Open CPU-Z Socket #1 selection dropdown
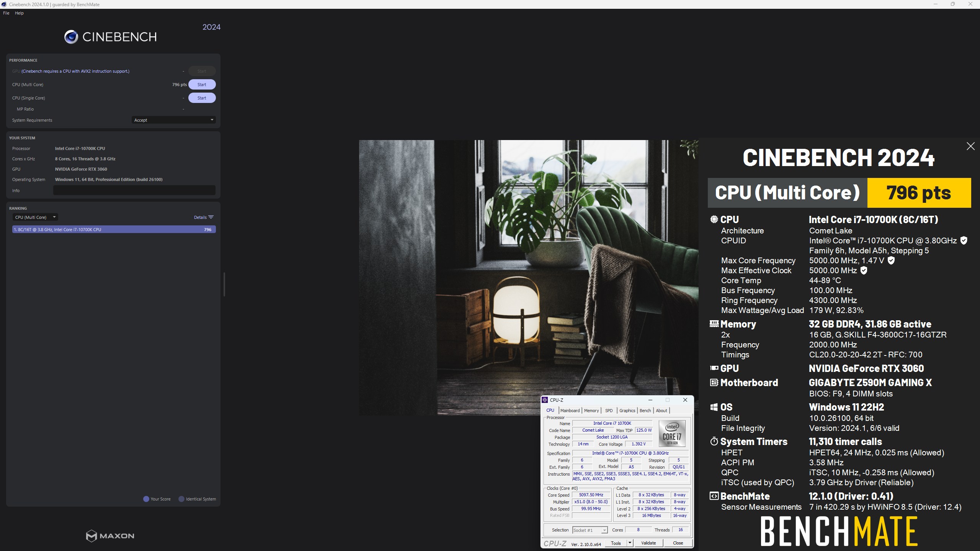 click(x=590, y=530)
